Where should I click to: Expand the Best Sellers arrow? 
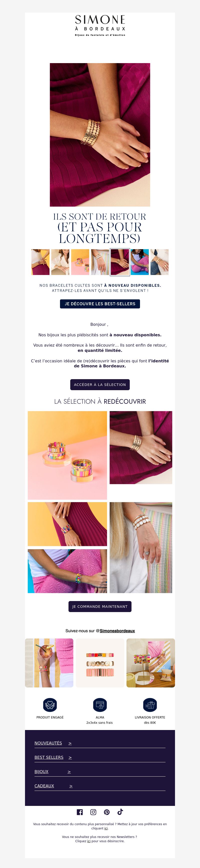pyautogui.click(x=70, y=757)
